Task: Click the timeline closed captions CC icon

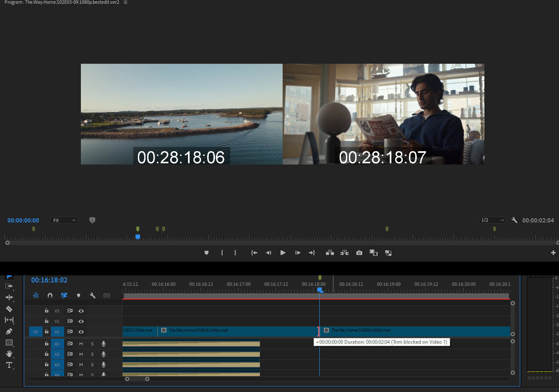Action: [107, 295]
